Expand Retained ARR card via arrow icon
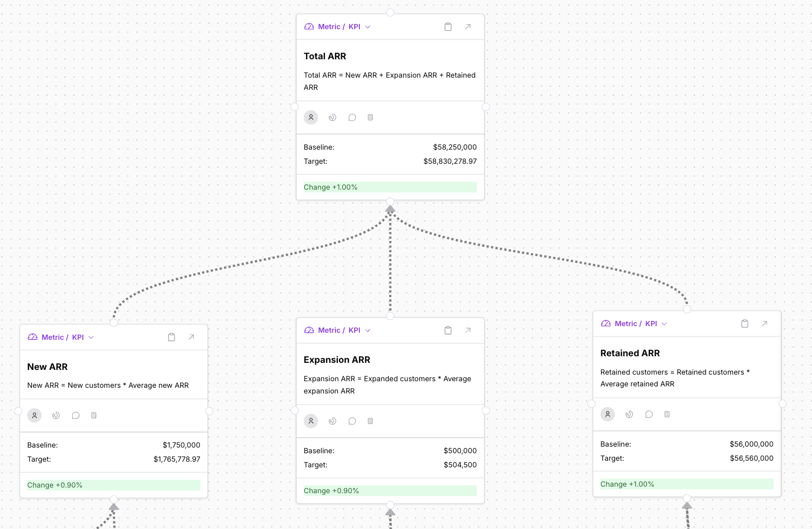Image resolution: width=812 pixels, height=529 pixels. tap(764, 324)
